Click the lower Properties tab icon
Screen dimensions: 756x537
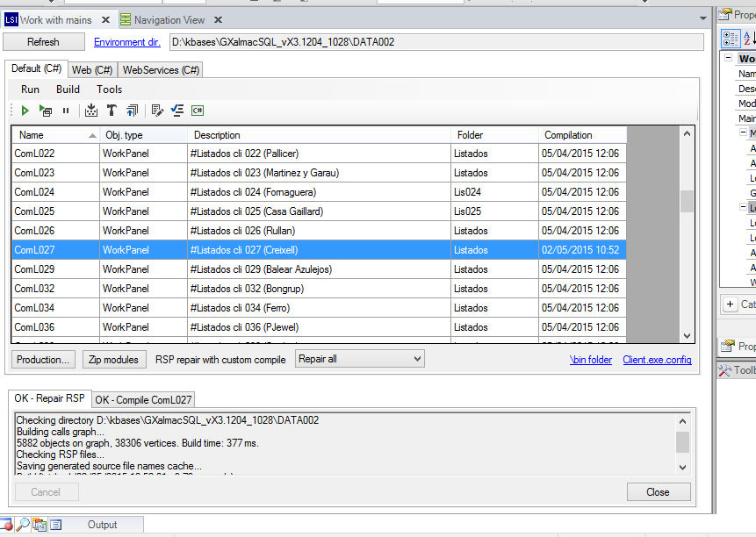(727, 346)
